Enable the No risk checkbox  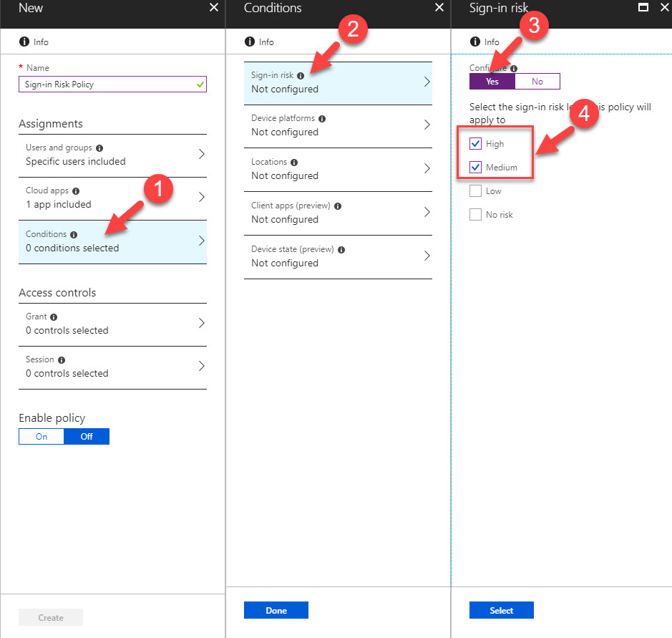(475, 215)
